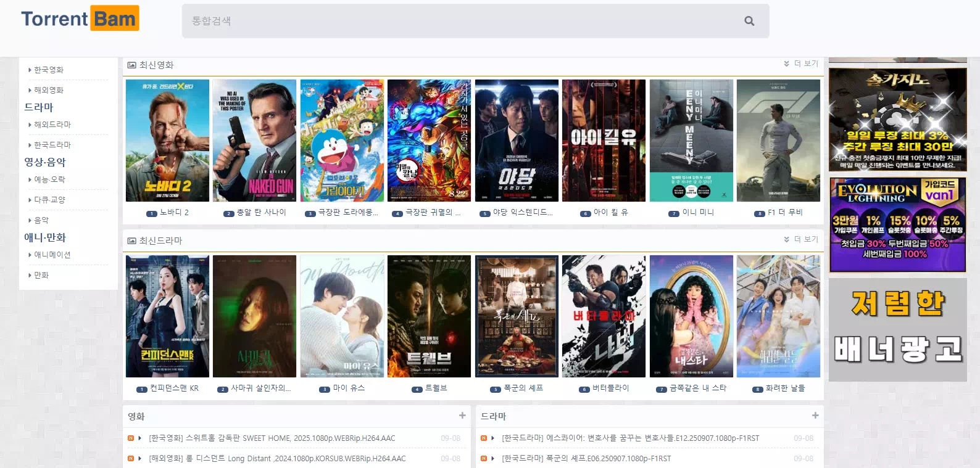Click the orange N badge for 에스콰이어 entry
This screenshot has height=468, width=980.
click(x=483, y=438)
